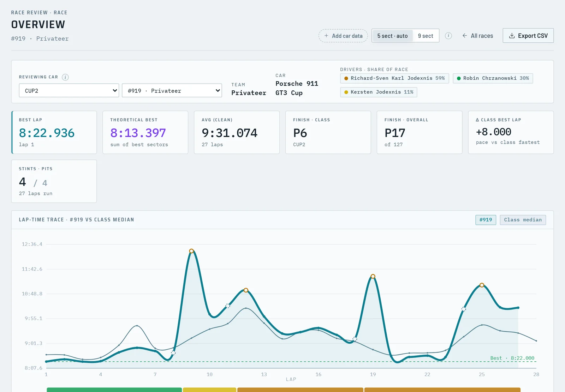Click the lap 19 peak marker on trace

373,276
